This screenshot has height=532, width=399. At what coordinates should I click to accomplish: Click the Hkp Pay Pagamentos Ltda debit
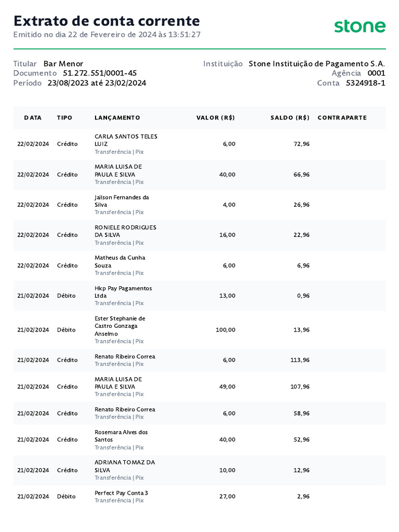point(199,296)
